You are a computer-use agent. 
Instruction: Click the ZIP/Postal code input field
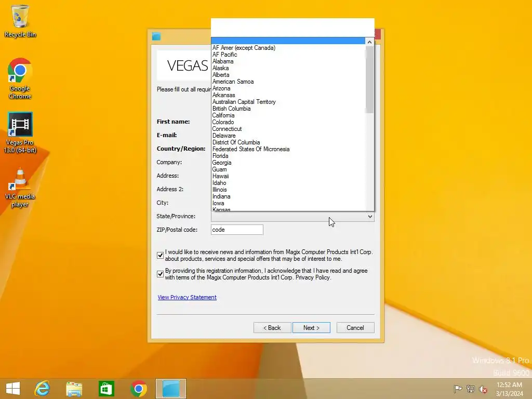click(x=237, y=230)
